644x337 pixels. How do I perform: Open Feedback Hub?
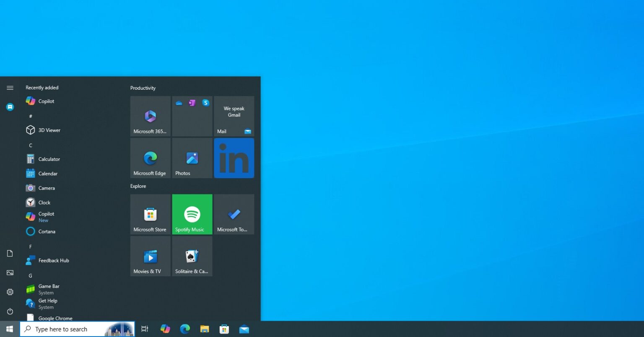tap(53, 260)
